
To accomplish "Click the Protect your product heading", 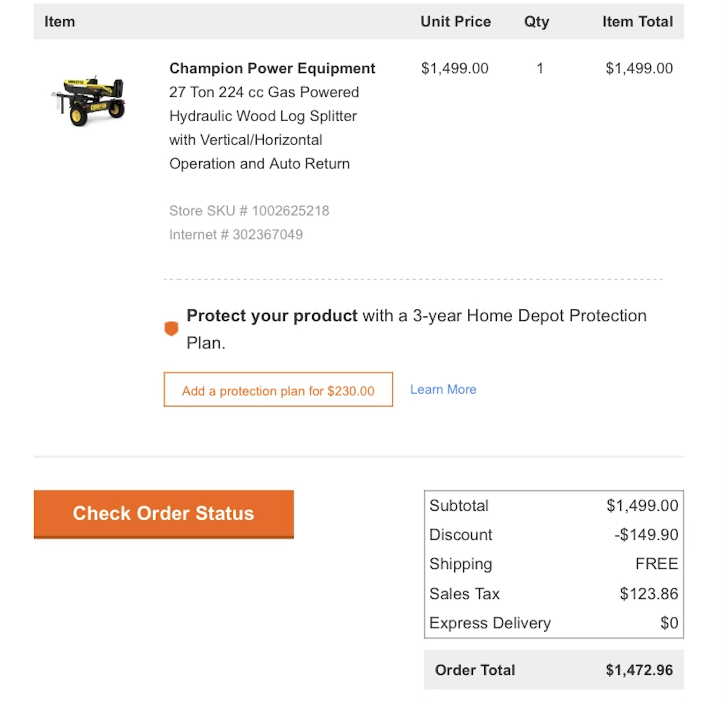I will tap(272, 316).
